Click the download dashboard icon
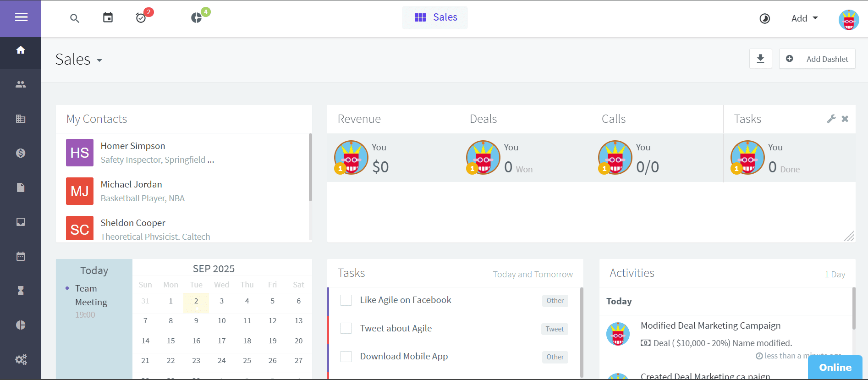This screenshot has height=380, width=868. (760, 59)
